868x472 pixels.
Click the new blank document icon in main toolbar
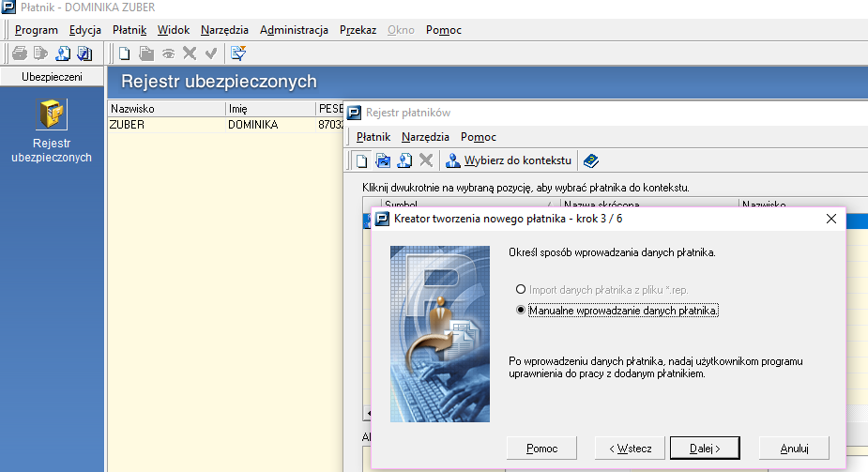125,53
